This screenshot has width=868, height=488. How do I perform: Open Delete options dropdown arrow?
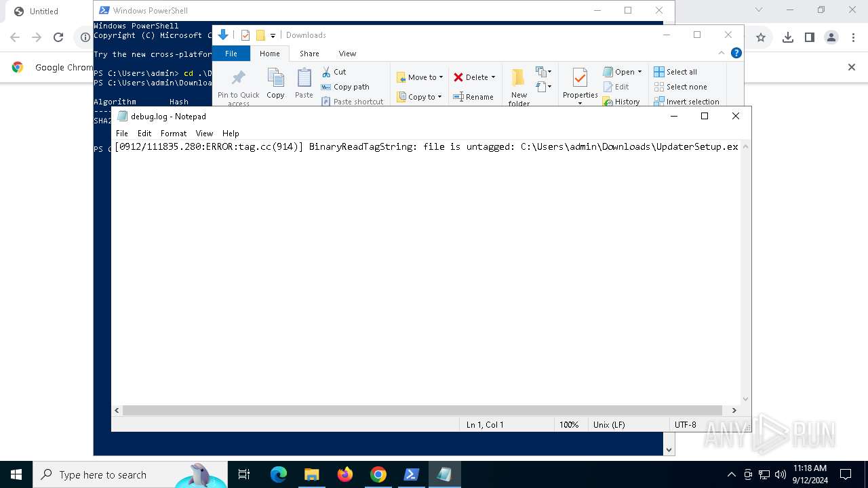click(493, 77)
